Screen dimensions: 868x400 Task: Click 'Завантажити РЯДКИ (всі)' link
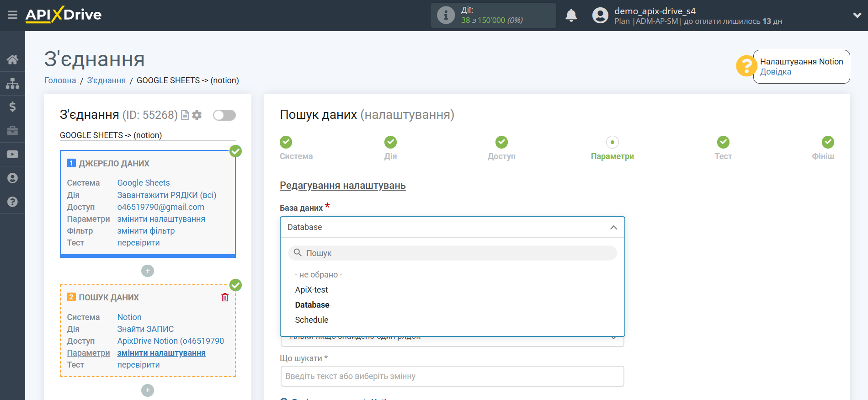(167, 195)
